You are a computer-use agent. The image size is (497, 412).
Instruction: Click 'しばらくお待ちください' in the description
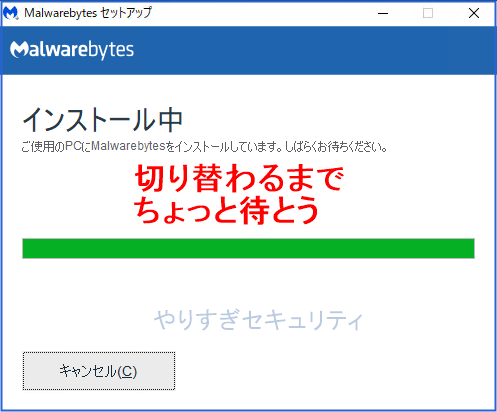pyautogui.click(x=333, y=147)
